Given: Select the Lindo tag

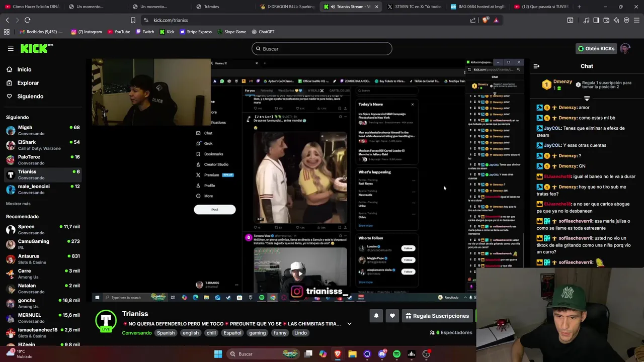Looking at the screenshot, I should tap(300, 333).
